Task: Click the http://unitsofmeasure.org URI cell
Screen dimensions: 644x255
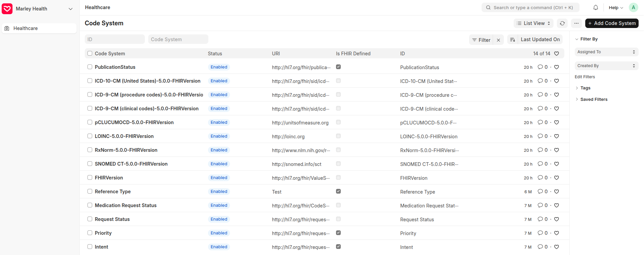Action: pyautogui.click(x=300, y=123)
